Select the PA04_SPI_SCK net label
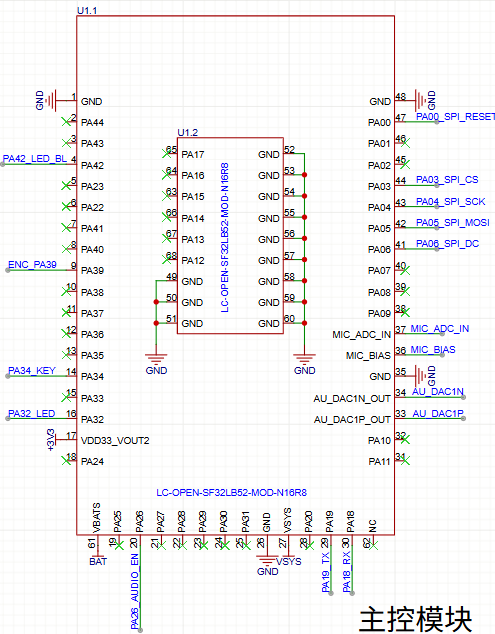This screenshot has width=495, height=634. coord(451,201)
